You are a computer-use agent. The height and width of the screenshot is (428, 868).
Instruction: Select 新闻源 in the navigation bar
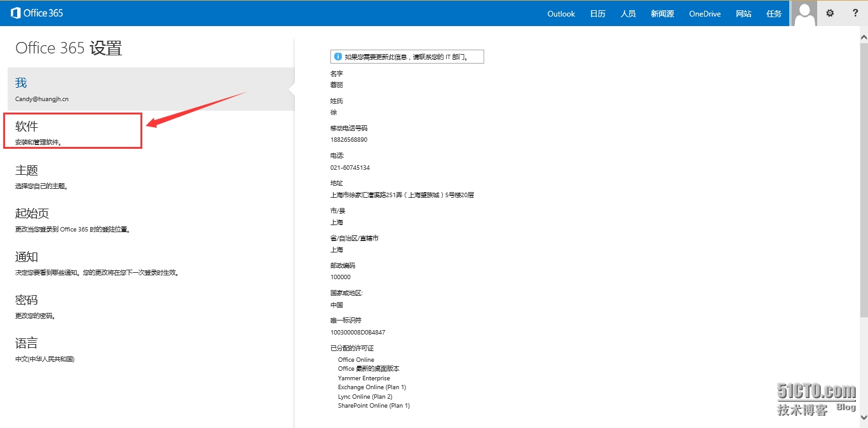click(x=662, y=13)
